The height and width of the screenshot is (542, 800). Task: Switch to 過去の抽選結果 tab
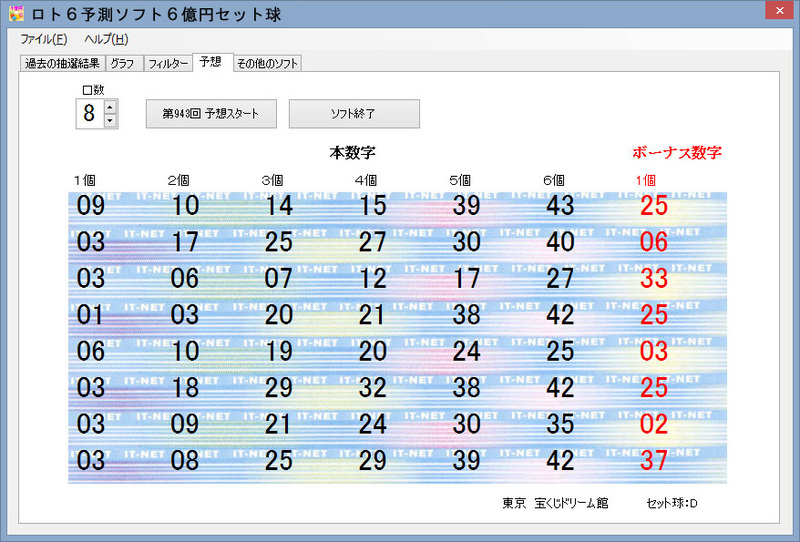[62, 63]
